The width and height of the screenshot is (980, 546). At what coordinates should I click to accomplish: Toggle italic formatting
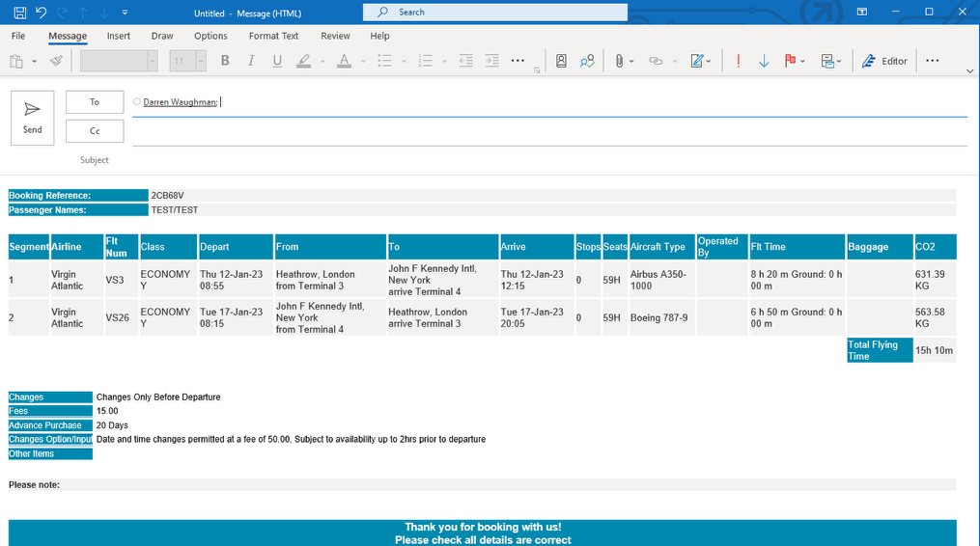tap(251, 61)
